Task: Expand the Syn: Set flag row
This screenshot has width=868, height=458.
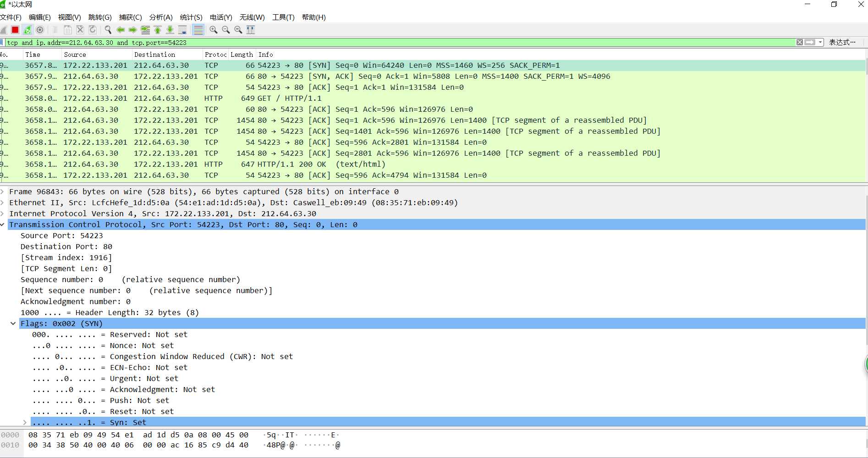Action: (25, 422)
